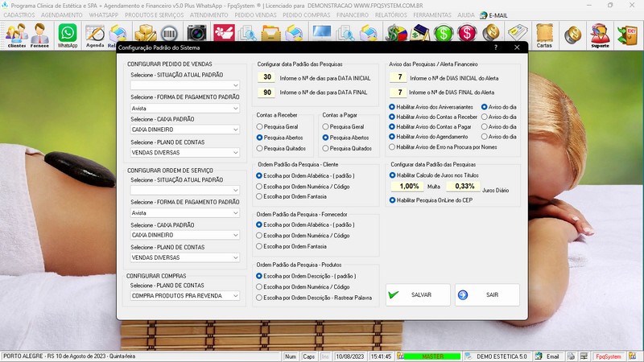The image size is (644, 362).
Task: Click the gold coins icon left of Suporte
Action: click(572, 35)
